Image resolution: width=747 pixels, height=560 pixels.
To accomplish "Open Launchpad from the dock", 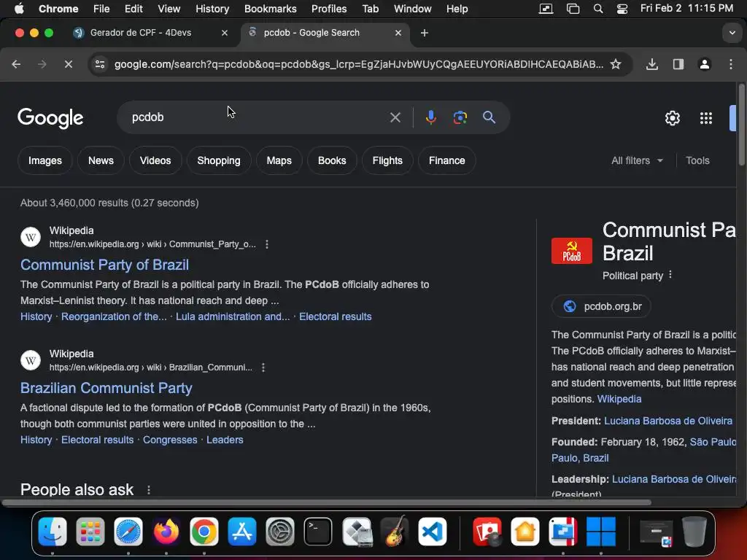I will coord(90,531).
